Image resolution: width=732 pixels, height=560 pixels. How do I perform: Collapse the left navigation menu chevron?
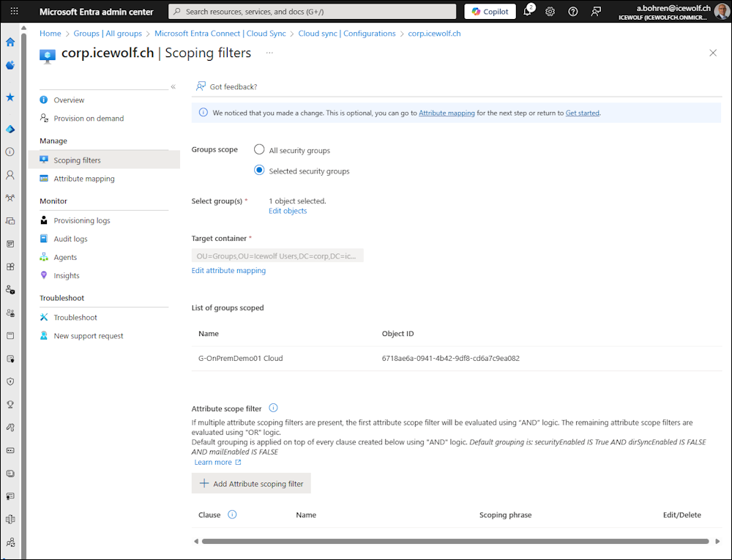(x=173, y=86)
